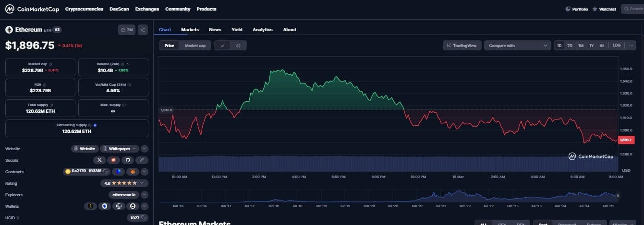Set chart range to 1D
This screenshot has width=644, height=225.
point(559,46)
